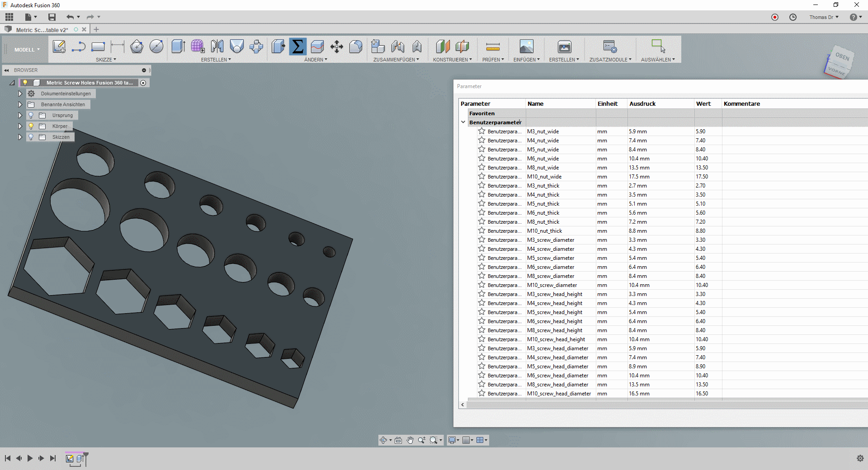Mark M10_screw_diameter as favorite

click(x=482, y=285)
